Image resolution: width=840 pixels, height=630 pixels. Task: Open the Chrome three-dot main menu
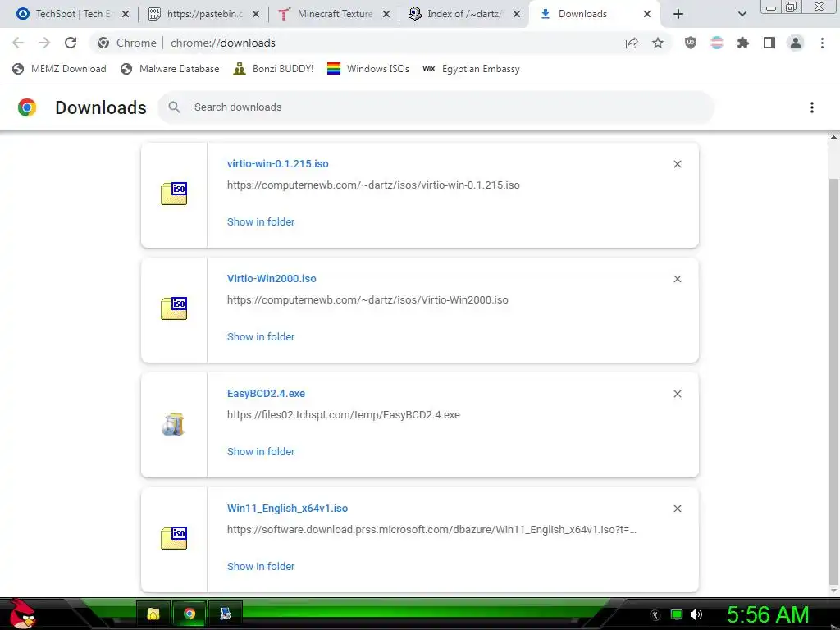[822, 43]
